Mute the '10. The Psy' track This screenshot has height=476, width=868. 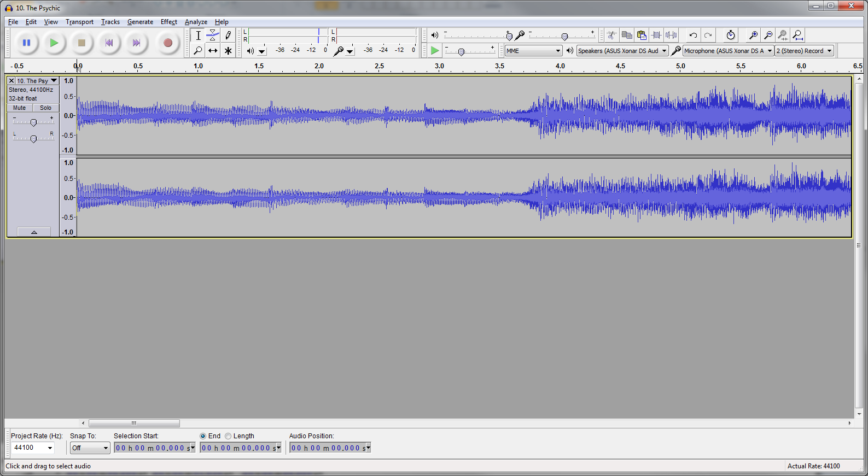click(x=20, y=108)
